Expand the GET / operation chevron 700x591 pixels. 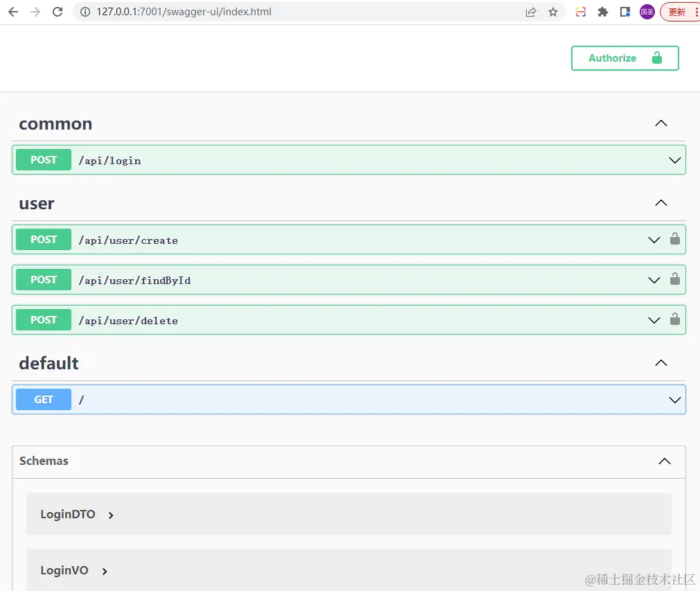pos(674,400)
